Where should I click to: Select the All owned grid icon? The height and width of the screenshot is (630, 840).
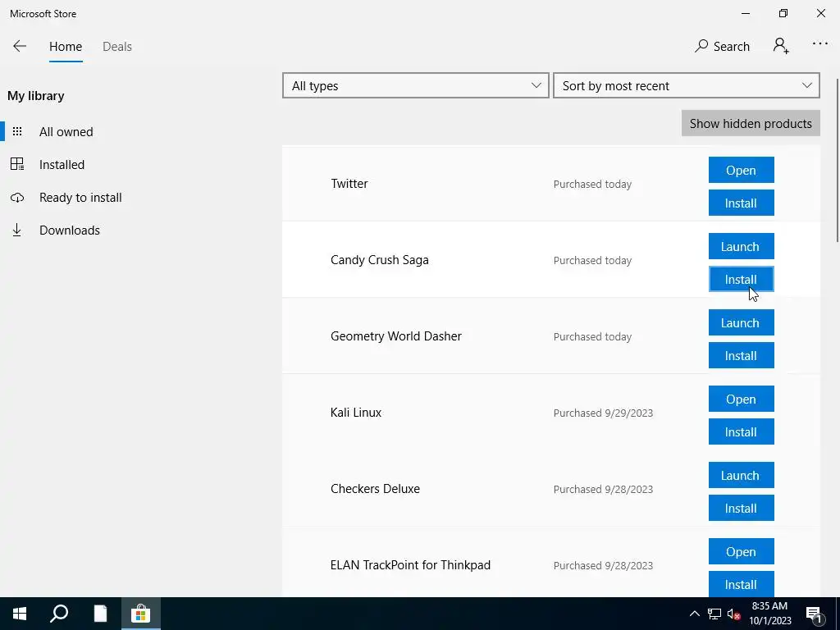click(17, 132)
